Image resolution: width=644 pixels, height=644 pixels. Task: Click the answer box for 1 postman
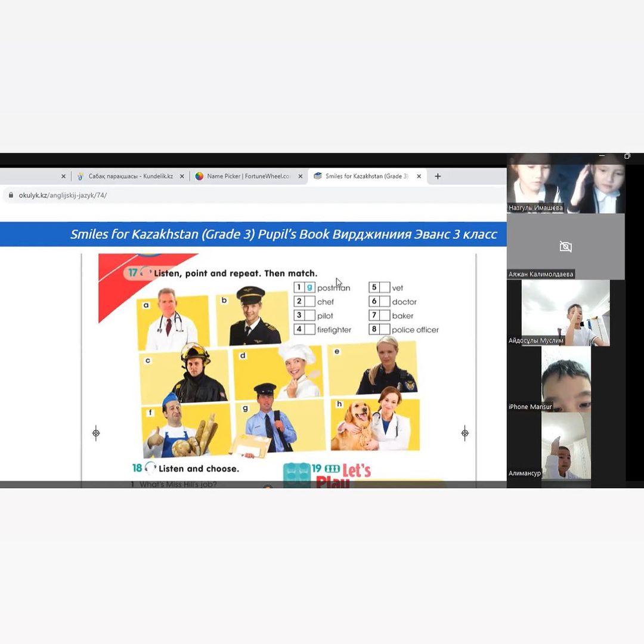pos(309,287)
